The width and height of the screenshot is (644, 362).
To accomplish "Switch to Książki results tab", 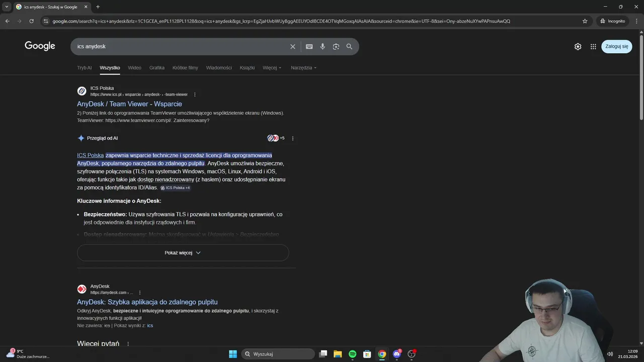I will (x=247, y=68).
